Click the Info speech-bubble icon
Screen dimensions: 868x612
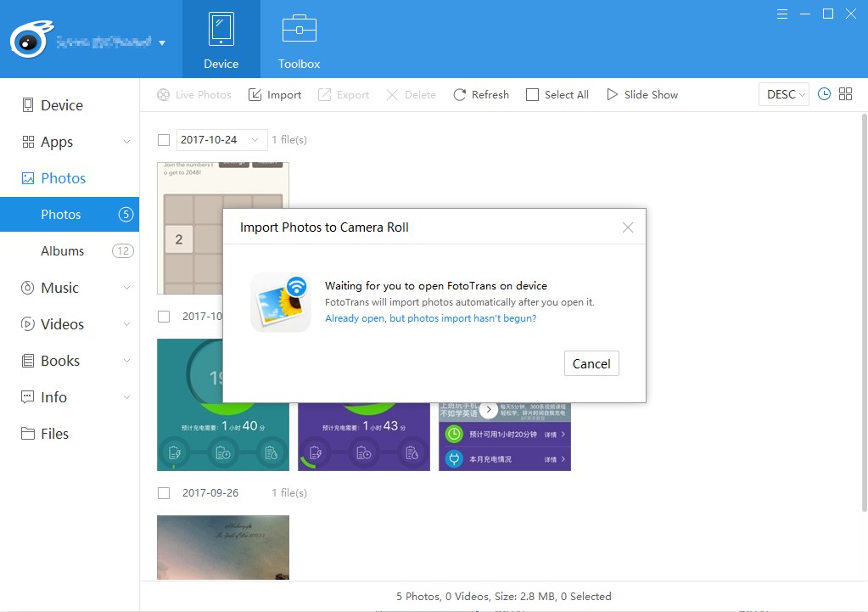pyautogui.click(x=28, y=397)
